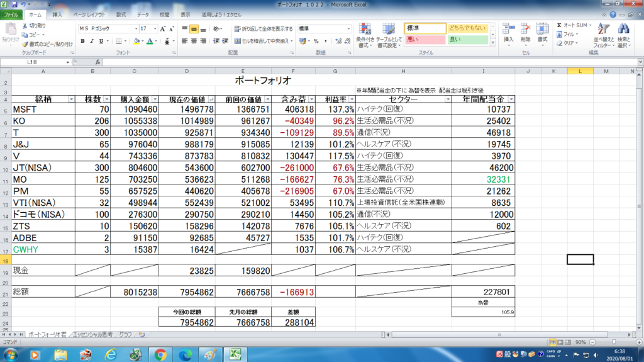Move the zoom slider handle
This screenshot has height=362, width=644.
click(614, 342)
